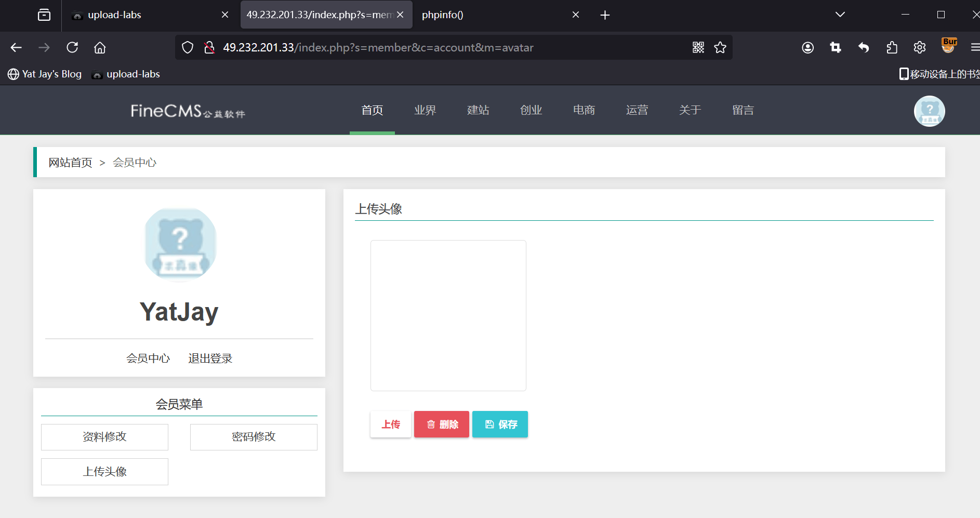Go back to the previous page
The image size is (980, 518).
pyautogui.click(x=16, y=48)
